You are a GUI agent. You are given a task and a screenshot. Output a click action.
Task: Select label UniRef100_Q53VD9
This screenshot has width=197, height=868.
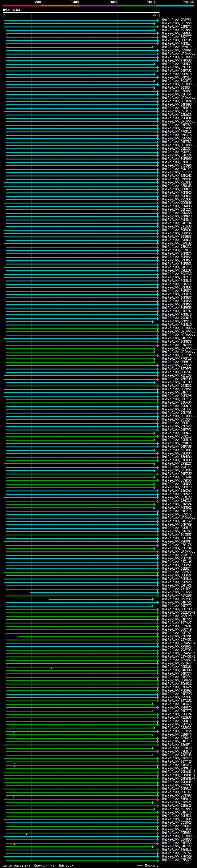176,599
